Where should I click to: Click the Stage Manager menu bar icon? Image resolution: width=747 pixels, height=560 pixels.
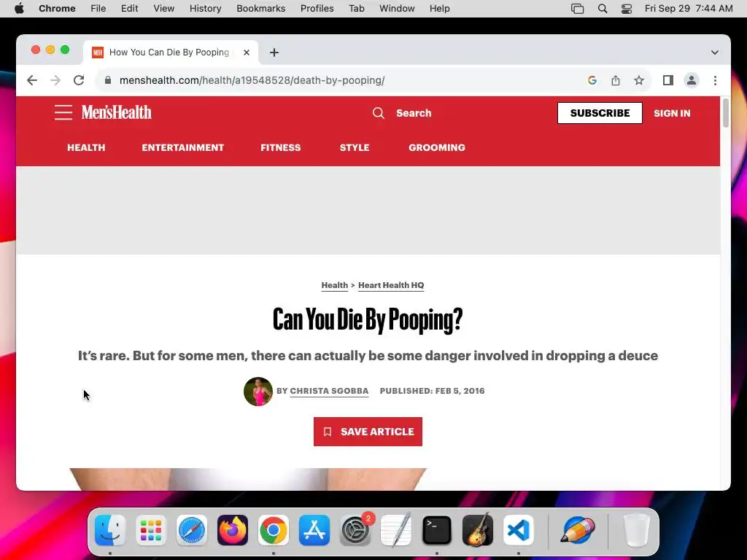pyautogui.click(x=578, y=9)
